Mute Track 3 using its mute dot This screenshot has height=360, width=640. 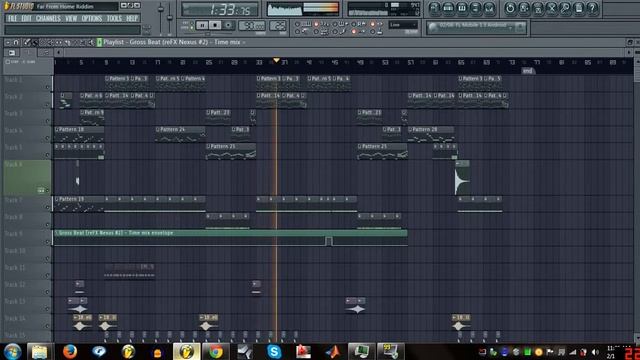[x=47, y=121]
